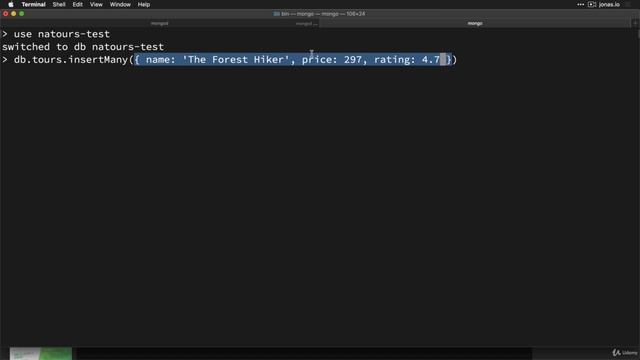
Task: Switch to the first mongod tab
Action: (x=160, y=23)
